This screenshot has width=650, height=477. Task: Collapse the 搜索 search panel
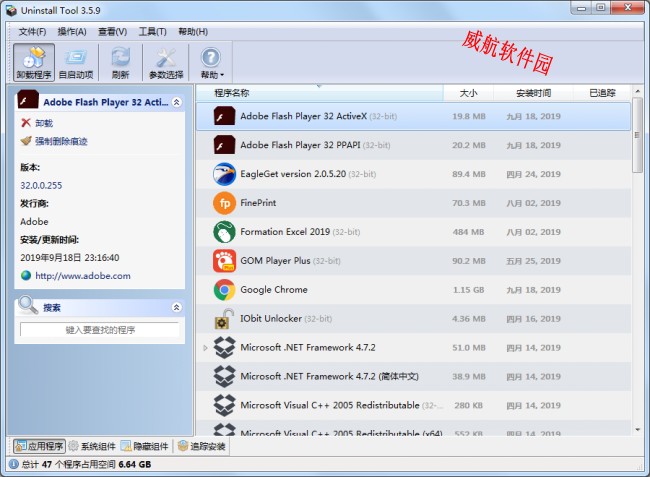pyautogui.click(x=177, y=308)
